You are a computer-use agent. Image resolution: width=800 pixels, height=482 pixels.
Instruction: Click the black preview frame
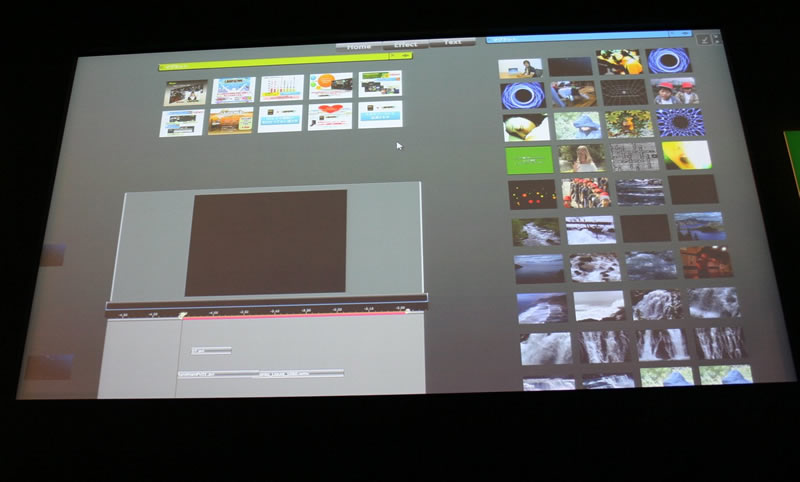pos(266,243)
